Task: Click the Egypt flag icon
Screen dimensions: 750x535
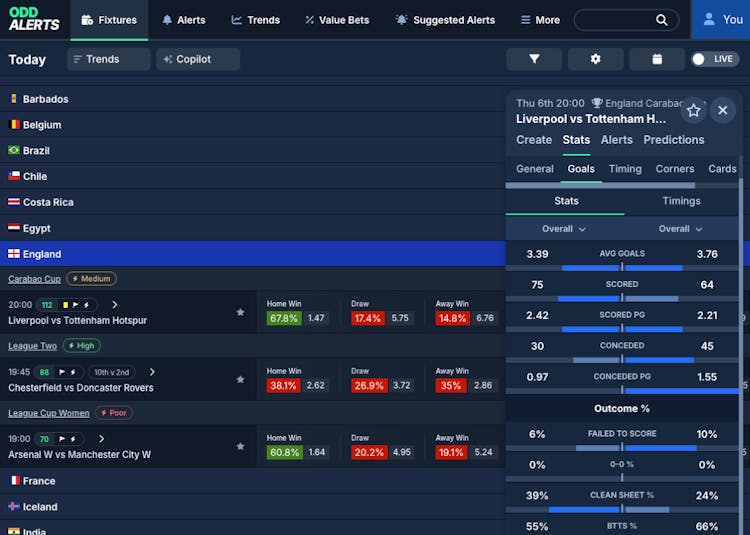Action: (x=14, y=228)
